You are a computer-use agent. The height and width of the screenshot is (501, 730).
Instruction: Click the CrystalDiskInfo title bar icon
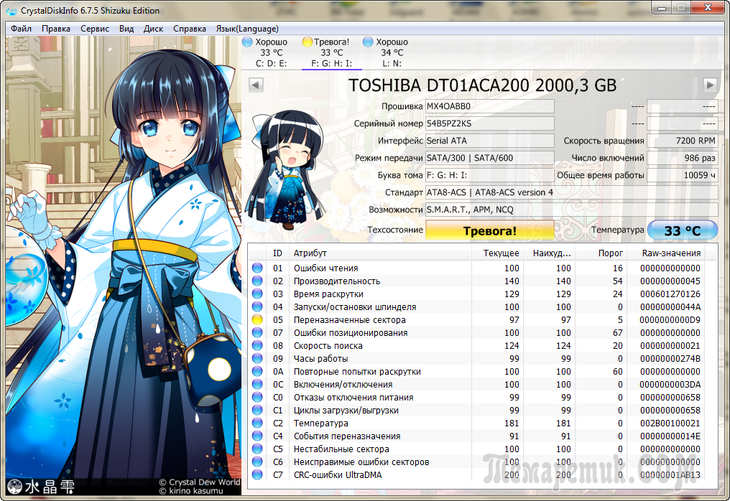[x=12, y=11]
